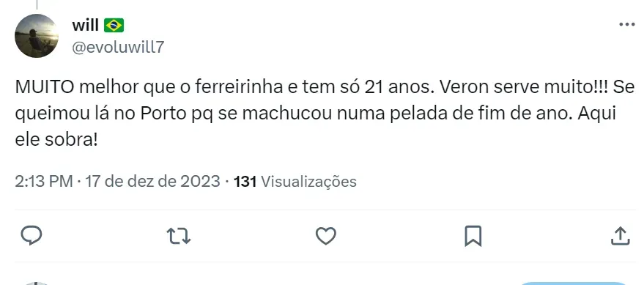Select the date 17 de dez de 2023

pos(152,181)
